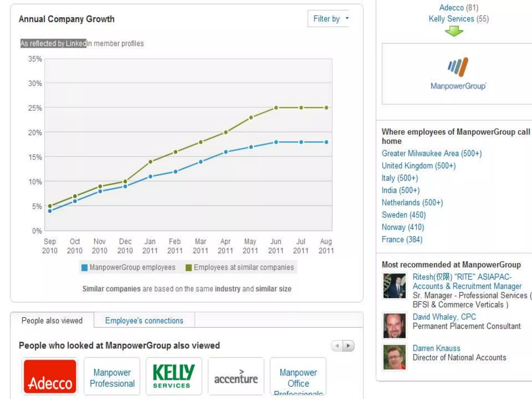This screenshot has height=399, width=532.
Task: Switch to Employee's connections tab
Action: 144,321
